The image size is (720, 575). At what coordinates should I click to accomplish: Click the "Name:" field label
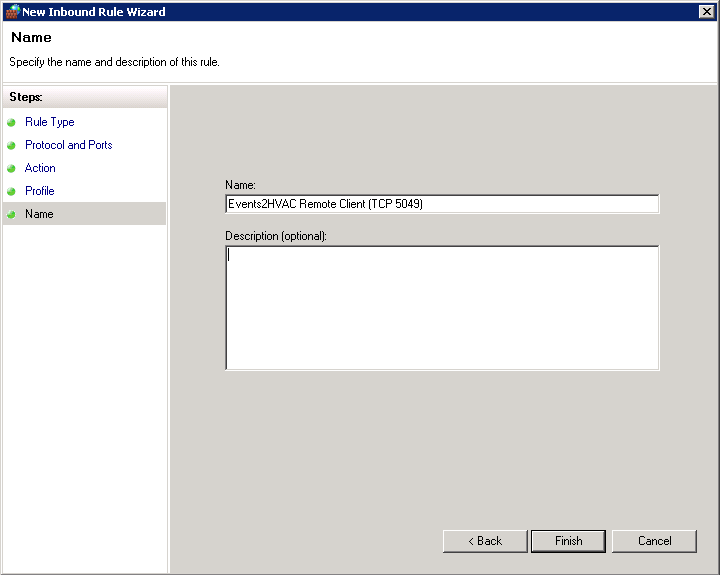tap(240, 185)
